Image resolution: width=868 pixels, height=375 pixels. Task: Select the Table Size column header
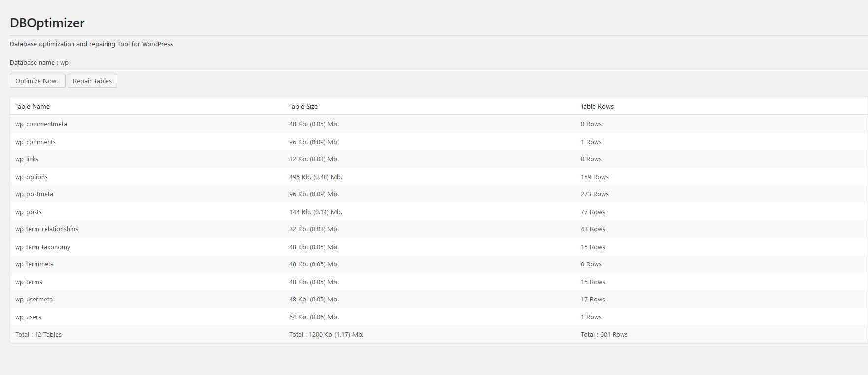tap(303, 106)
